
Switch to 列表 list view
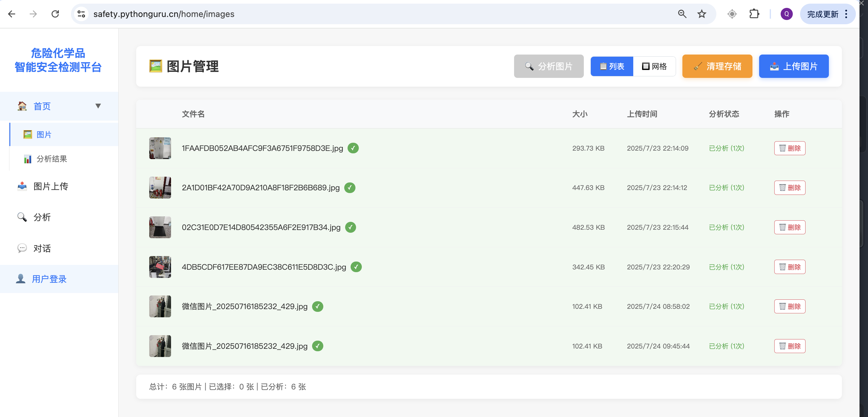point(612,66)
